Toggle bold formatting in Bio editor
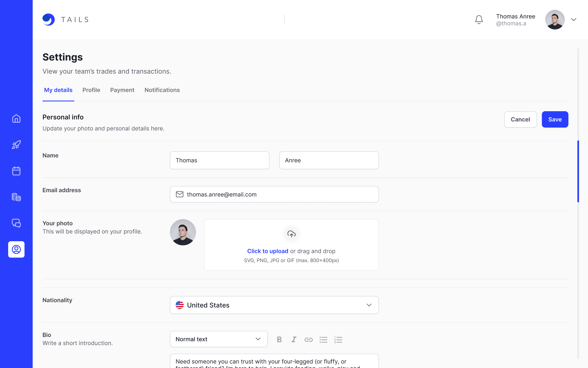This screenshot has height=368, width=588. (279, 339)
